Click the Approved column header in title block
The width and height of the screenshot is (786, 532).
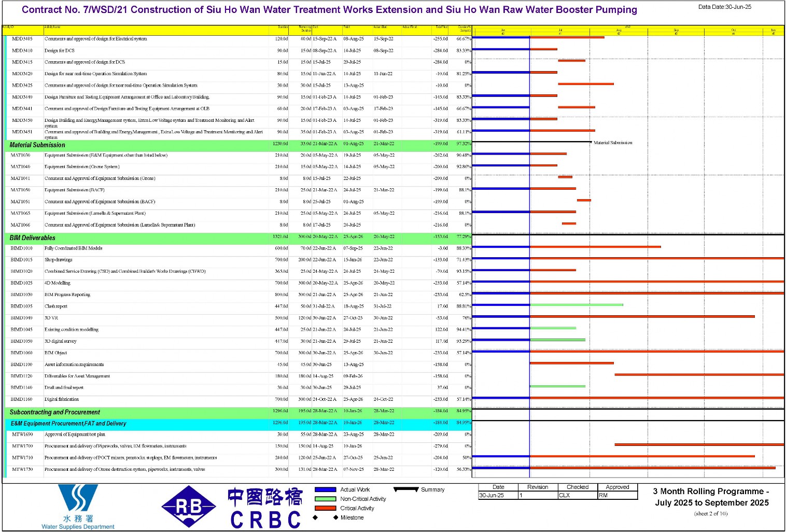pyautogui.click(x=617, y=487)
